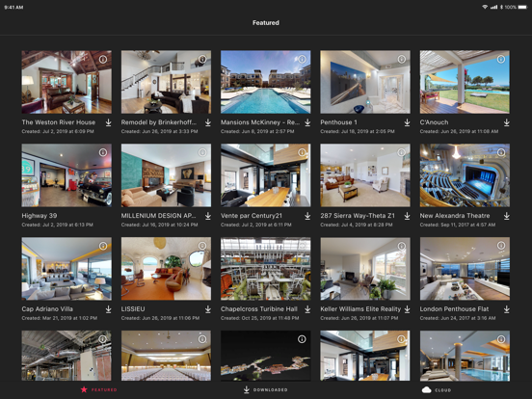Download Cap Adriano Villa model
Image resolution: width=532 pixels, height=399 pixels.
108,309
